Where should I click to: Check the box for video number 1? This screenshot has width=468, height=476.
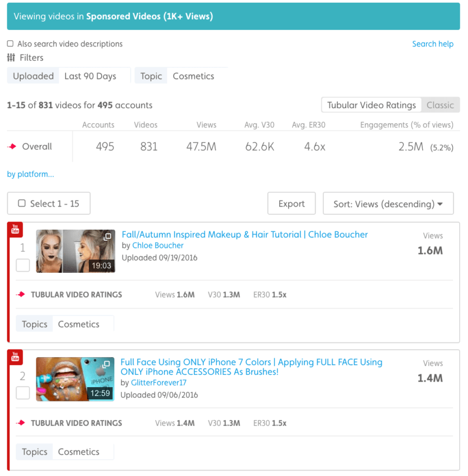23,266
